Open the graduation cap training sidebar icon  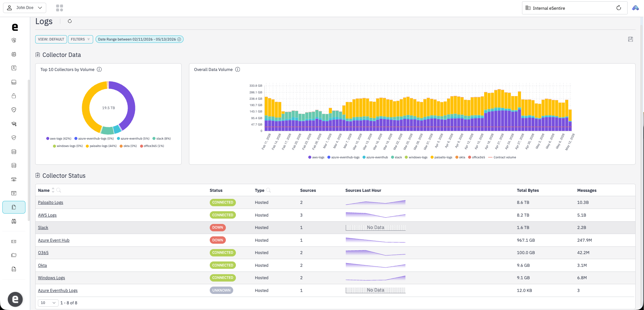point(14,124)
